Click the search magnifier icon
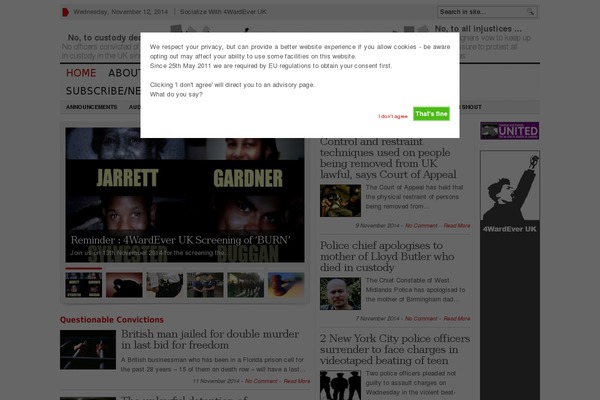This screenshot has height=400, width=600. (530, 12)
